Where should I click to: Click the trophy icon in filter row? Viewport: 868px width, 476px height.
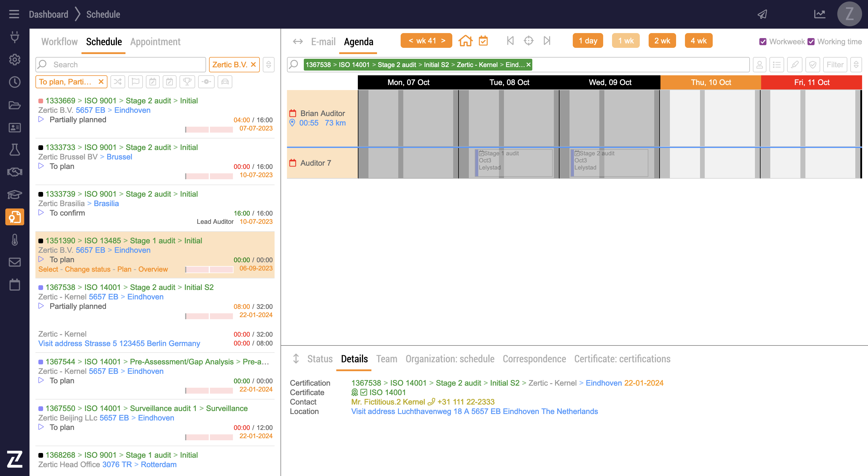[187, 82]
